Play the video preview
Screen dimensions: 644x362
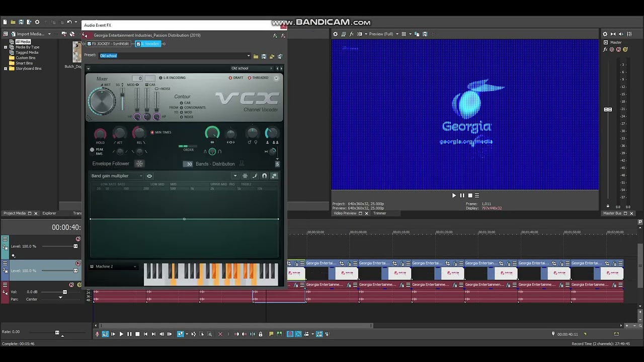coord(454,196)
